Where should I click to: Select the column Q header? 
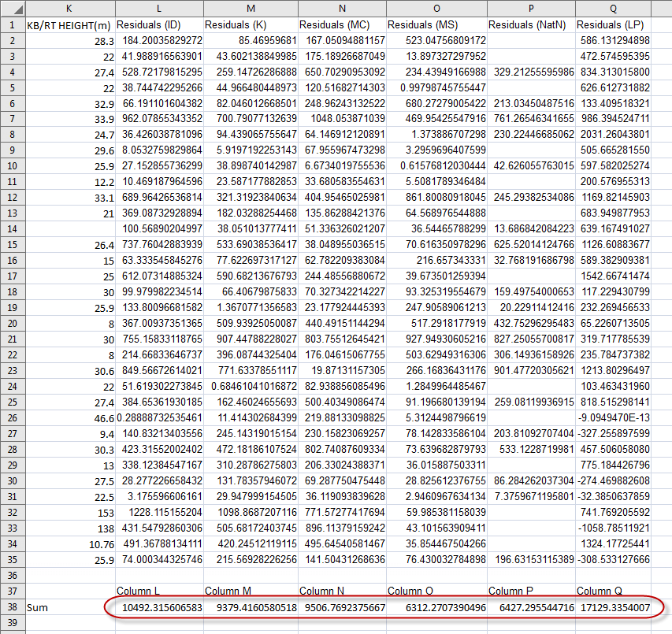[x=613, y=8]
